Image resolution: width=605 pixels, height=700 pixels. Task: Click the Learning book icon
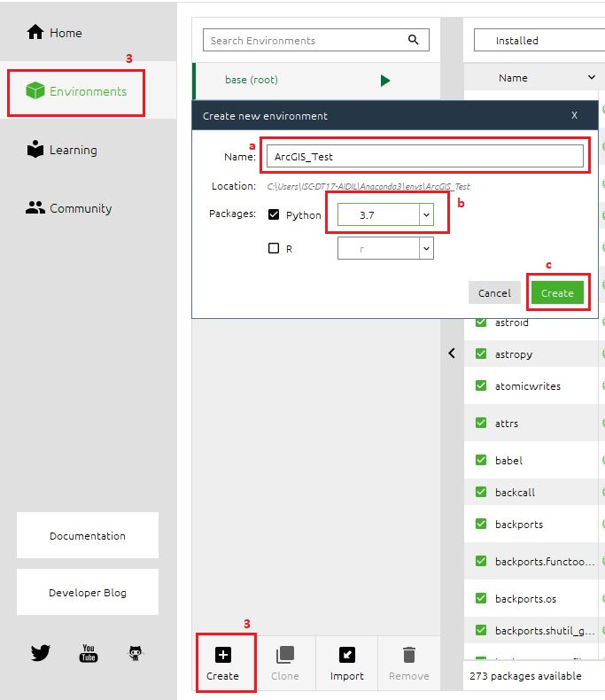click(35, 149)
